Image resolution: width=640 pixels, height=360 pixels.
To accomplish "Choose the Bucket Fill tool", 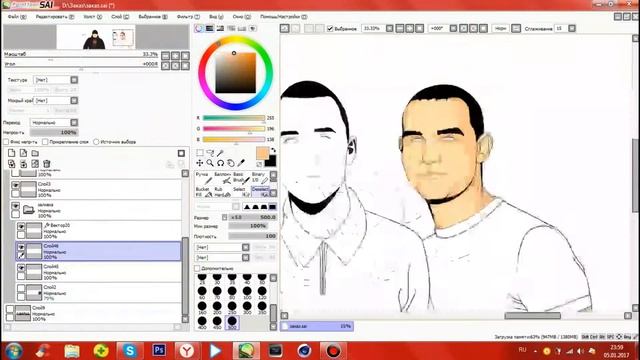I will click(x=203, y=192).
